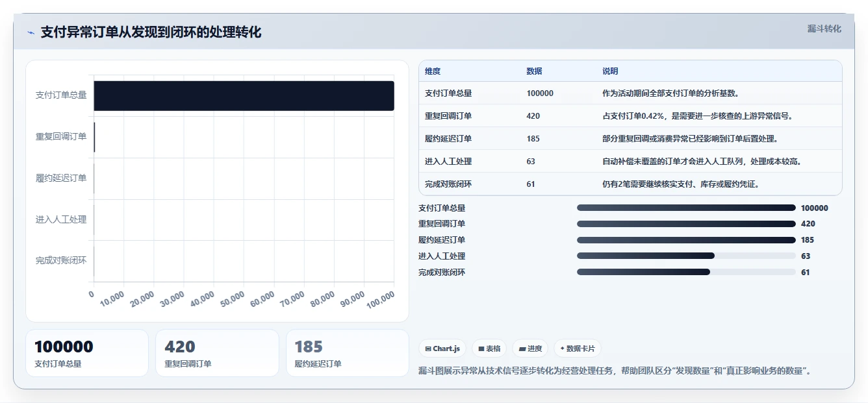
Task: Click the 履约延迟订单 cell in the table
Action: 448,139
